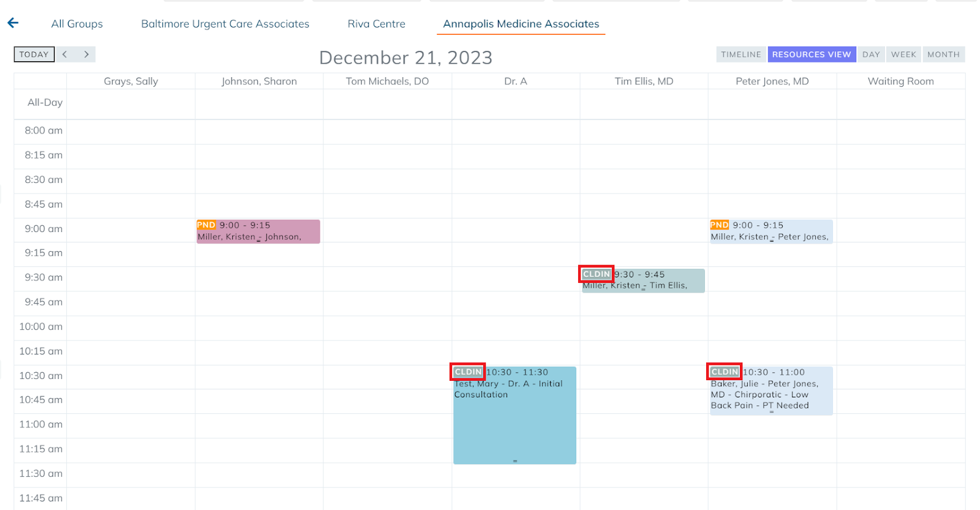Switch calendar to Day view
Screen dimensions: 980x510
(870, 54)
